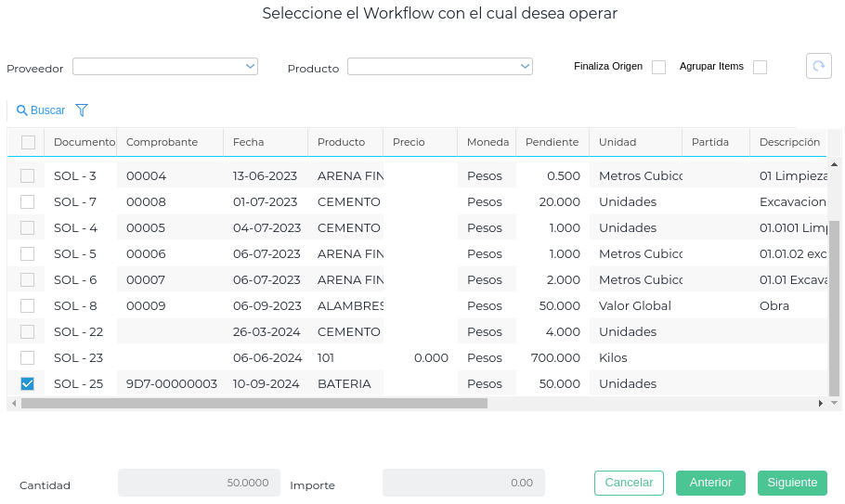Viewport: 845px width, 504px height.
Task: Click the horizontal scrollbar thumb
Action: pos(253,404)
